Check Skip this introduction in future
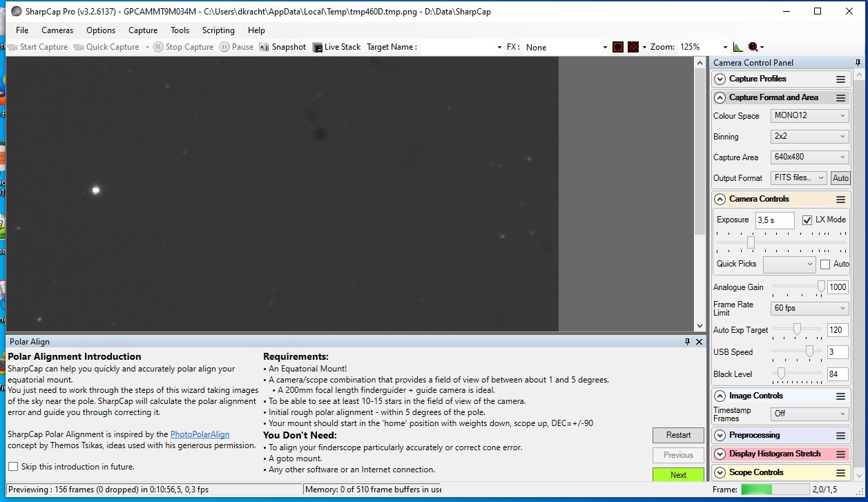This screenshot has height=502, width=868. click(x=13, y=467)
